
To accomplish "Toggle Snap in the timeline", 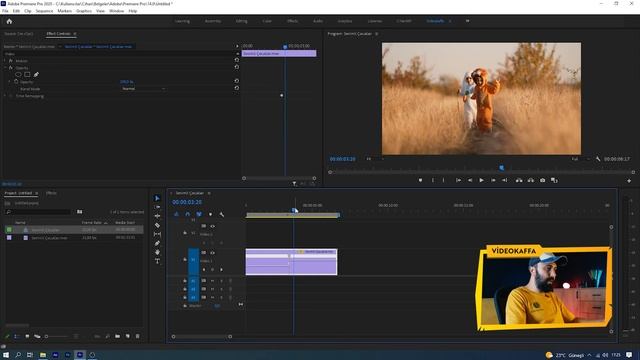I will (187, 214).
